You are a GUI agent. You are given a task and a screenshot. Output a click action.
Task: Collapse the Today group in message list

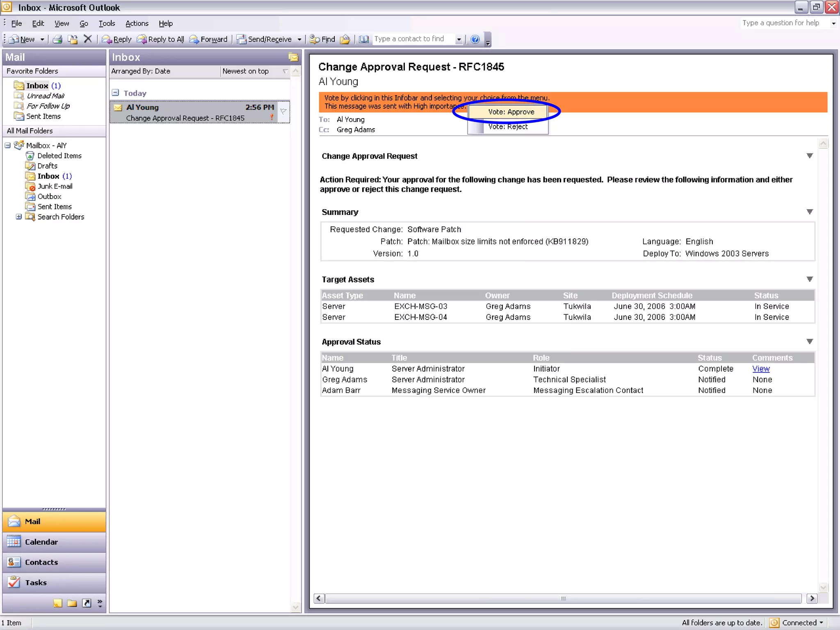[x=116, y=93]
